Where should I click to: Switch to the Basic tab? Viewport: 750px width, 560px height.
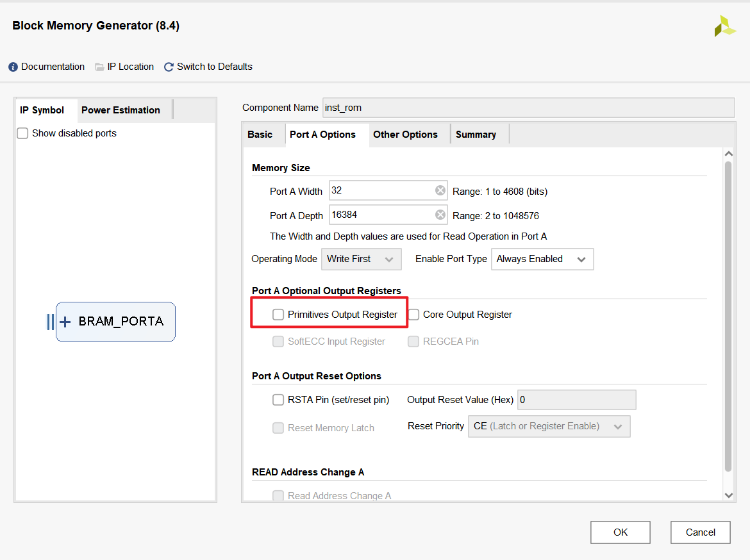point(260,135)
